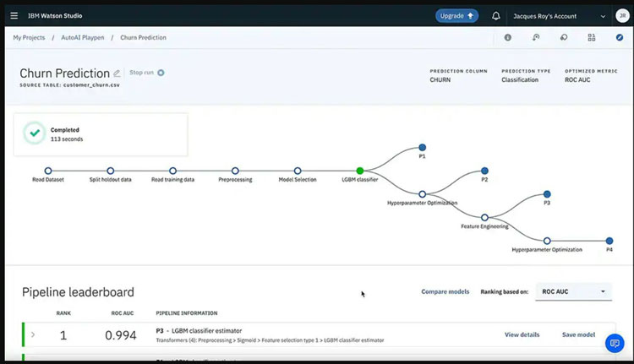Click the CHURN prediction column value

(440, 80)
